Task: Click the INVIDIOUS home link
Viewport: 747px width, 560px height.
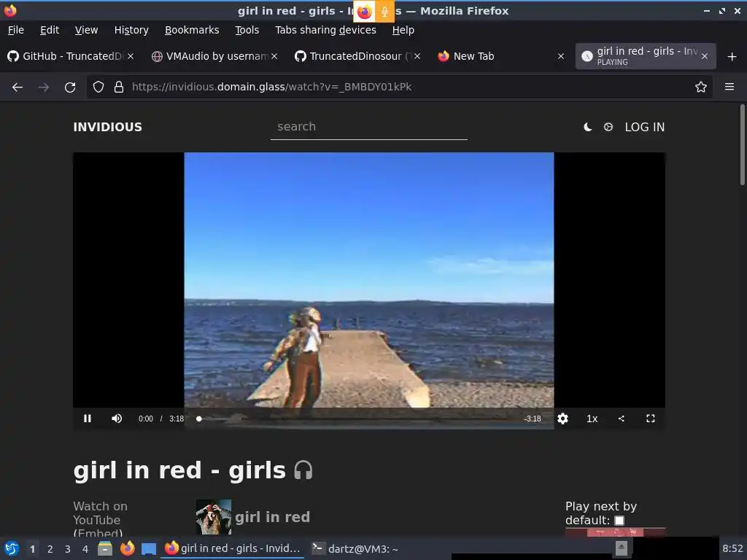Action: coord(108,127)
